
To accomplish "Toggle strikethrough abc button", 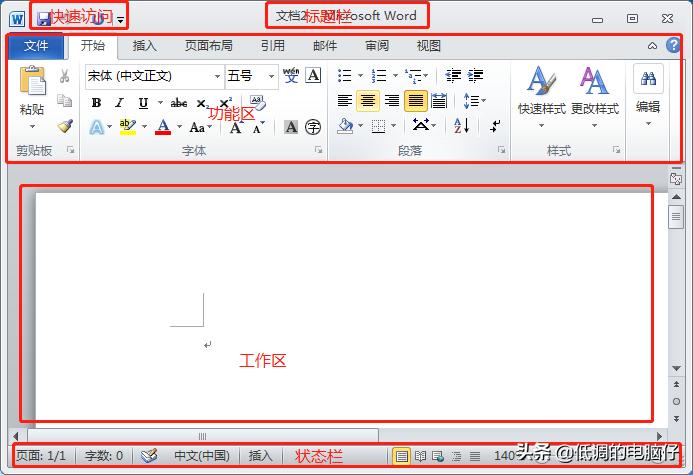I will pos(179,103).
